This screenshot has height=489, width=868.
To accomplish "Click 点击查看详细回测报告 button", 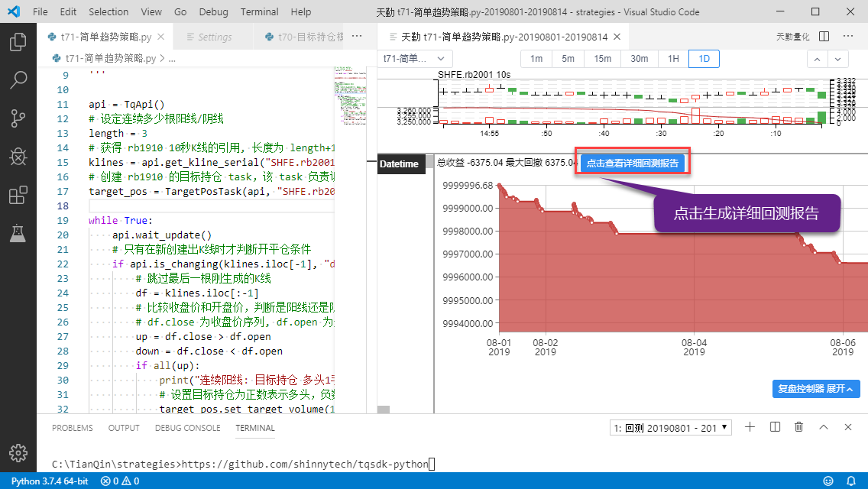I will pyautogui.click(x=632, y=163).
